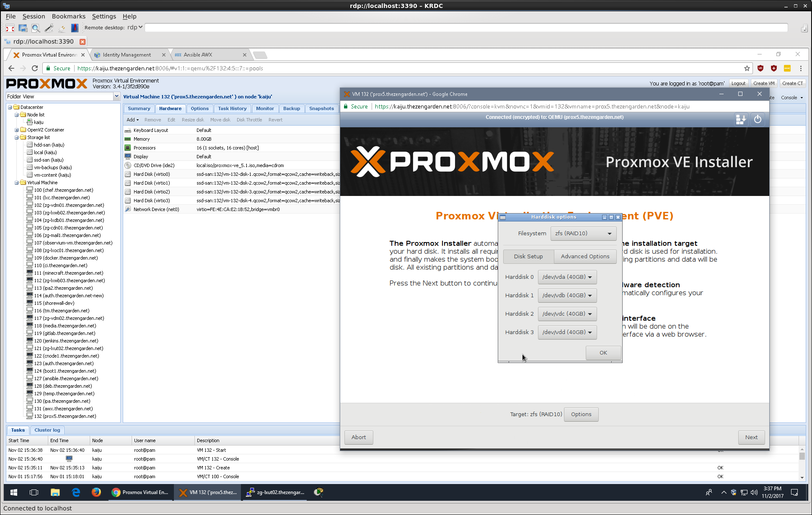Switch to PuTTY zg-lxut02 taskbar item
The height and width of the screenshot is (515, 812).
tap(276, 492)
